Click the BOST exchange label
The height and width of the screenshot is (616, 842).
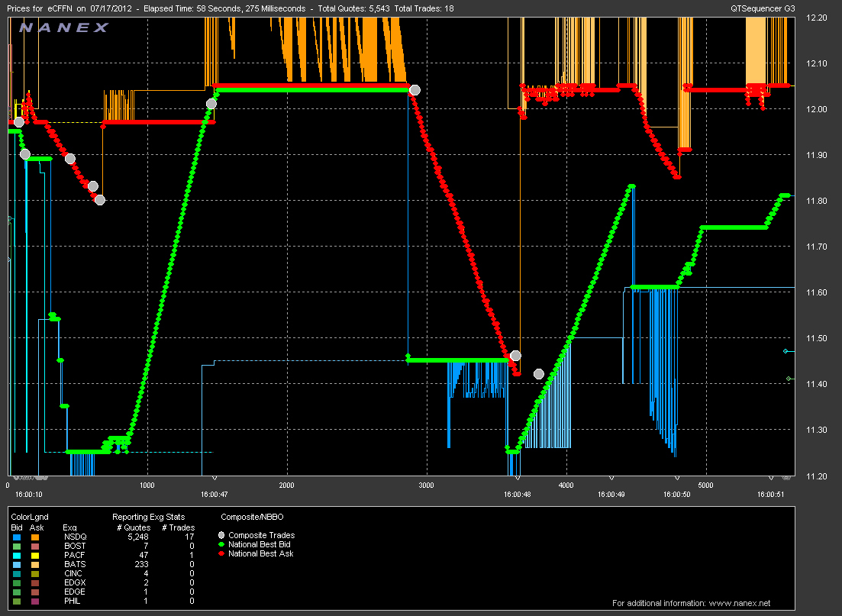coord(75,546)
